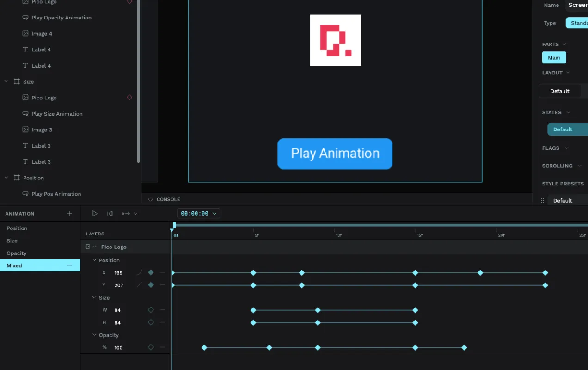Rewind timeline to start

(110, 214)
